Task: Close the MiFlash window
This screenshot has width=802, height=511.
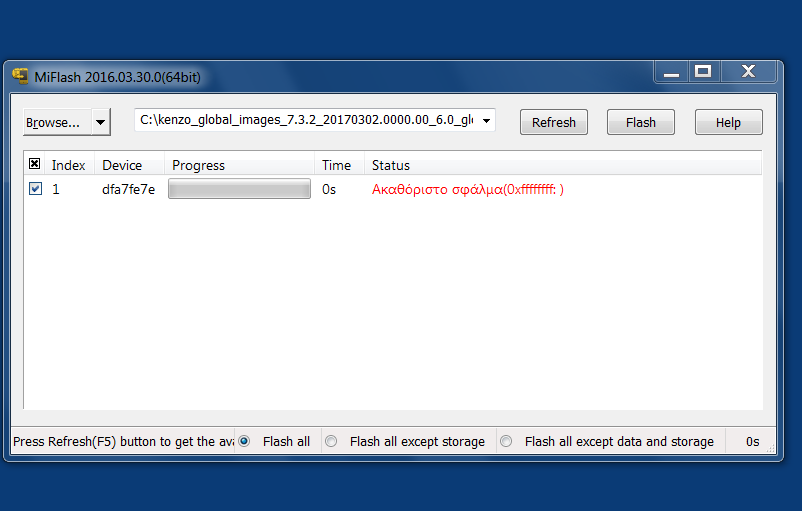Action: tap(748, 72)
